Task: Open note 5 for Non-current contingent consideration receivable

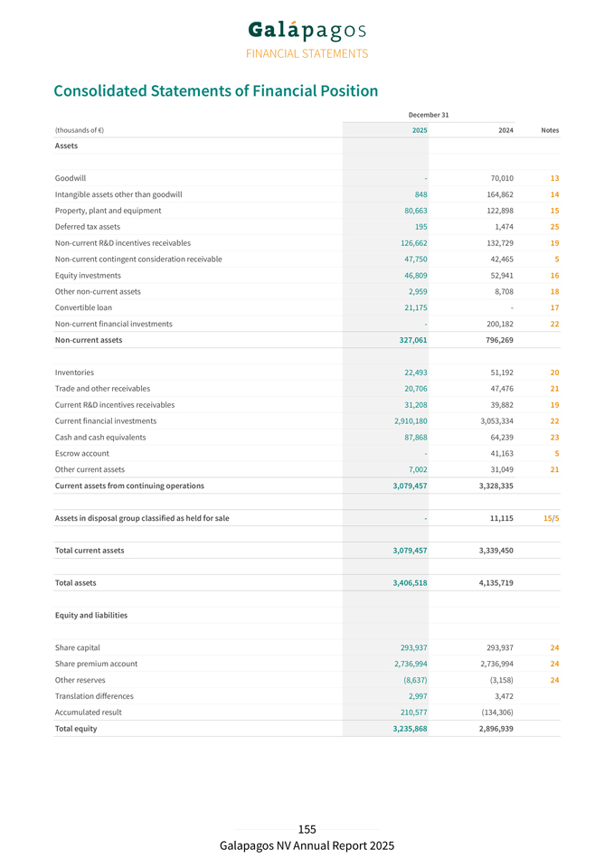Action: pos(556,259)
